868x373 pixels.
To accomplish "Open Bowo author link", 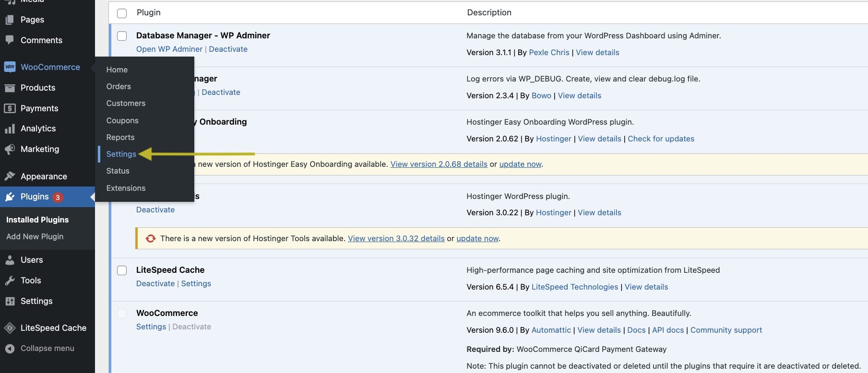I will coord(541,95).
